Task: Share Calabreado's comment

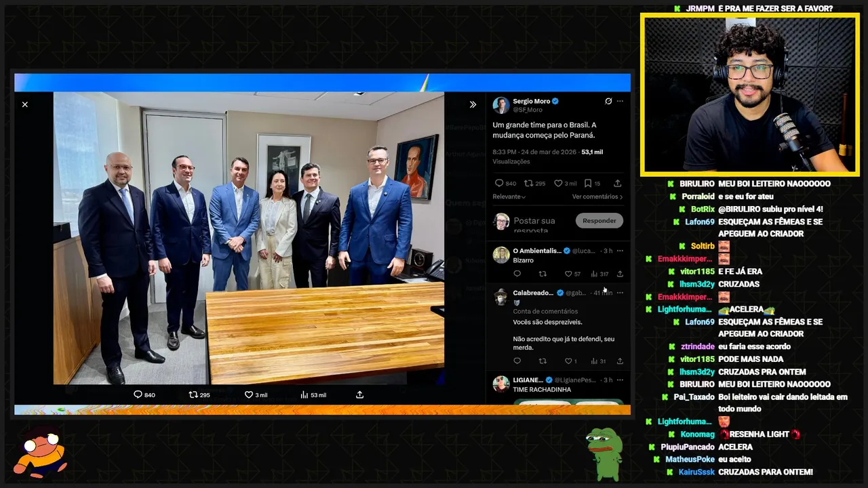Action: [x=620, y=361]
